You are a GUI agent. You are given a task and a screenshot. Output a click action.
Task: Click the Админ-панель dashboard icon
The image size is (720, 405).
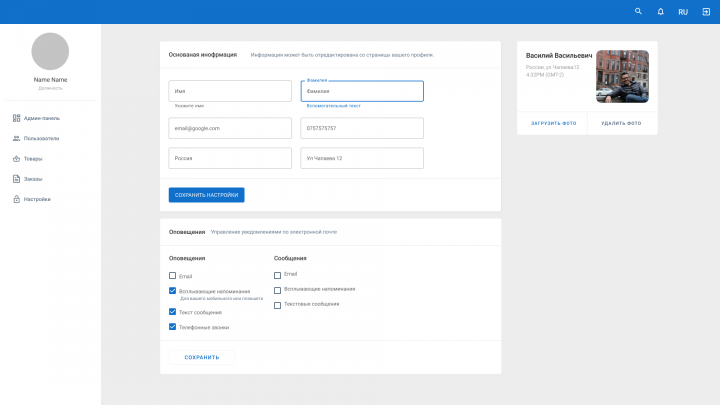(x=17, y=118)
